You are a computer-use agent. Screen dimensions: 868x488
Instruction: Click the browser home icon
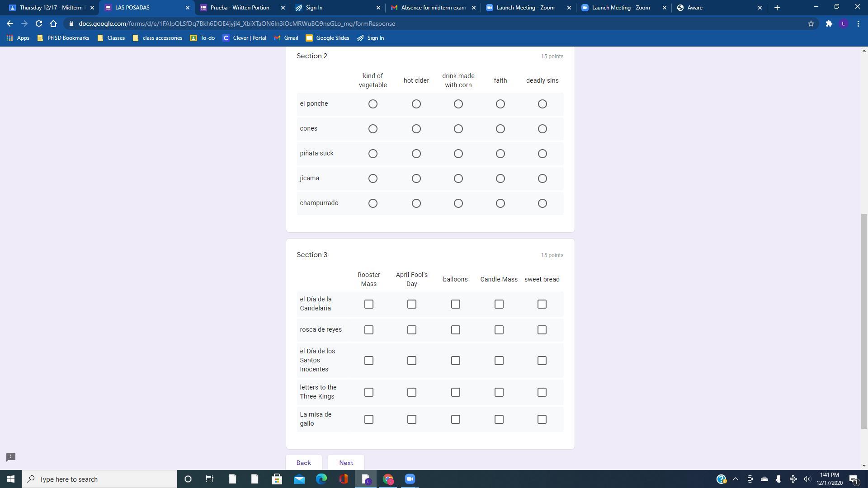53,23
